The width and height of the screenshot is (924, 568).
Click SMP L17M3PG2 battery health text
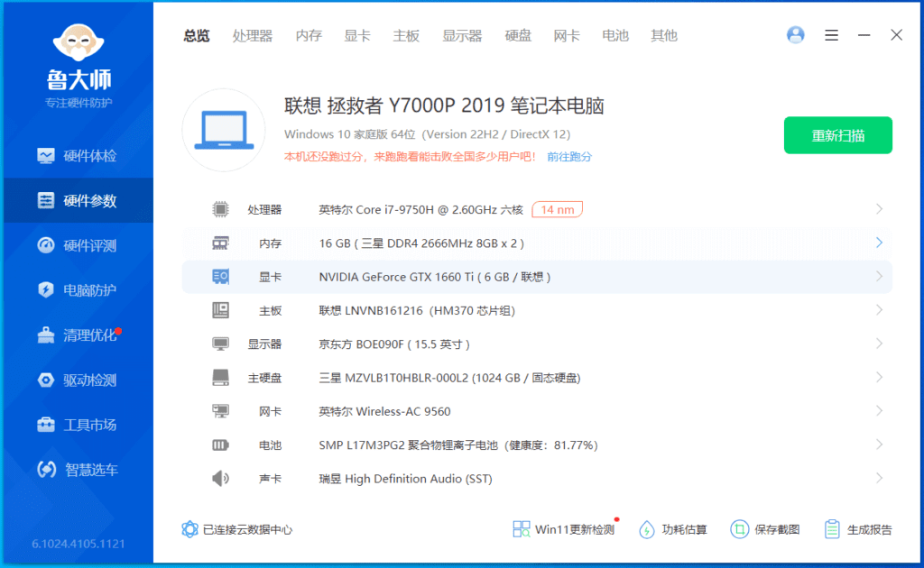pyautogui.click(x=457, y=445)
